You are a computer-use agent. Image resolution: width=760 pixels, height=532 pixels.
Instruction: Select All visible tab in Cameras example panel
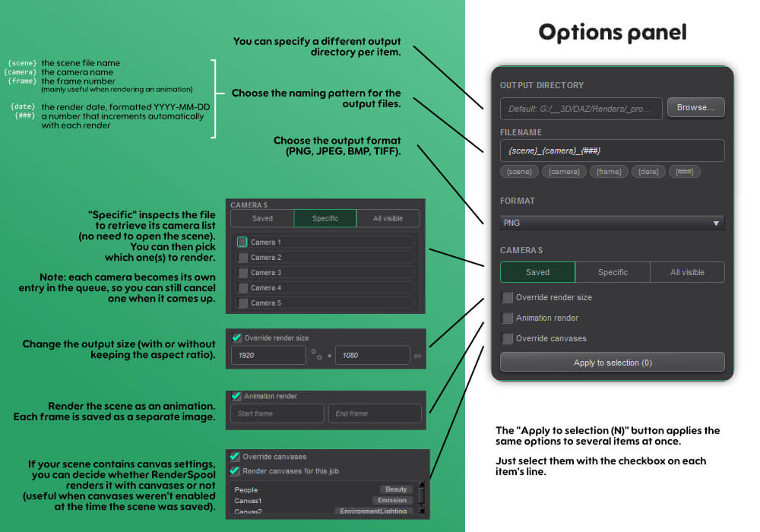pyautogui.click(x=388, y=219)
